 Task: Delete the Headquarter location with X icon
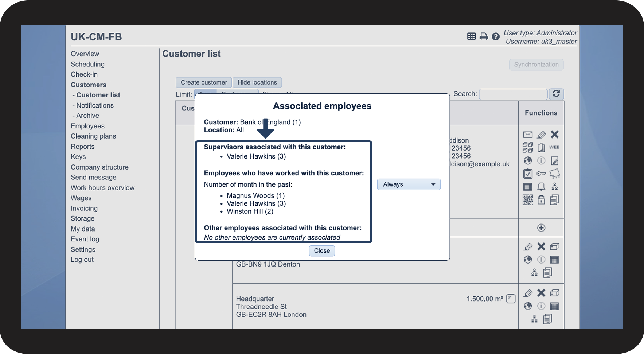coord(541,293)
